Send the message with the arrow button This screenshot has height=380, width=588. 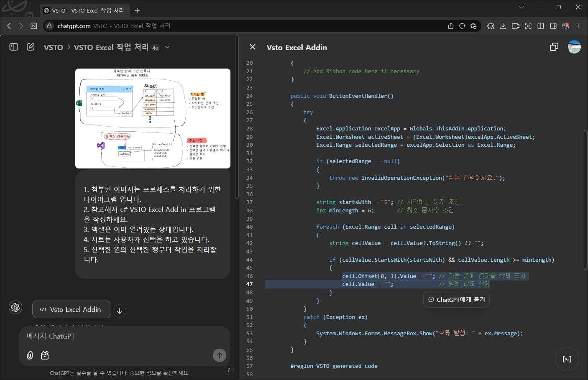pos(220,355)
